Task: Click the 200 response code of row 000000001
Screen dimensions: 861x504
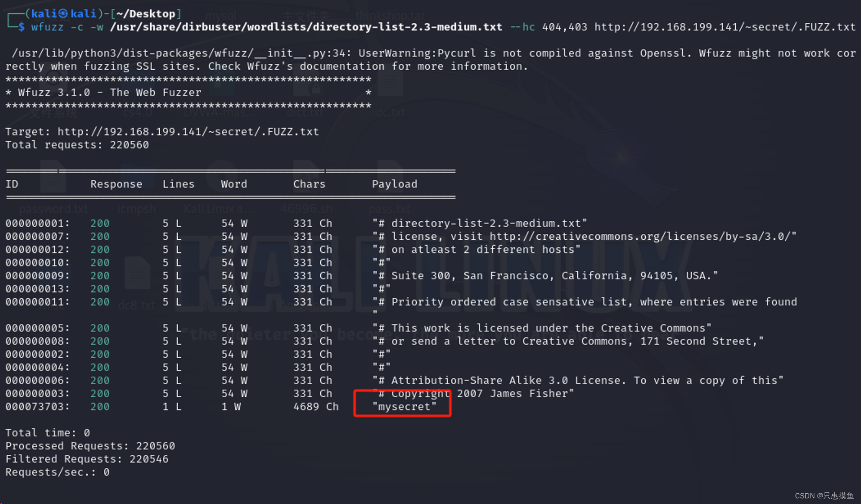Action: (x=100, y=223)
